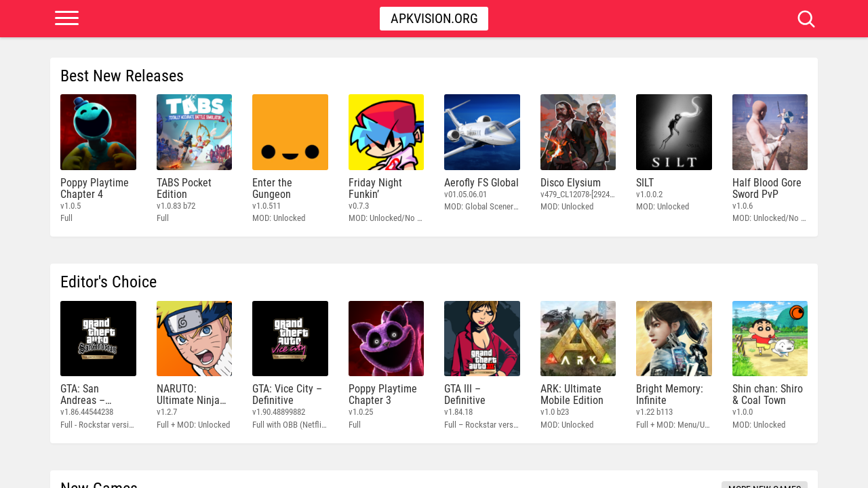Open Disco Elysium game icon

[578, 132]
